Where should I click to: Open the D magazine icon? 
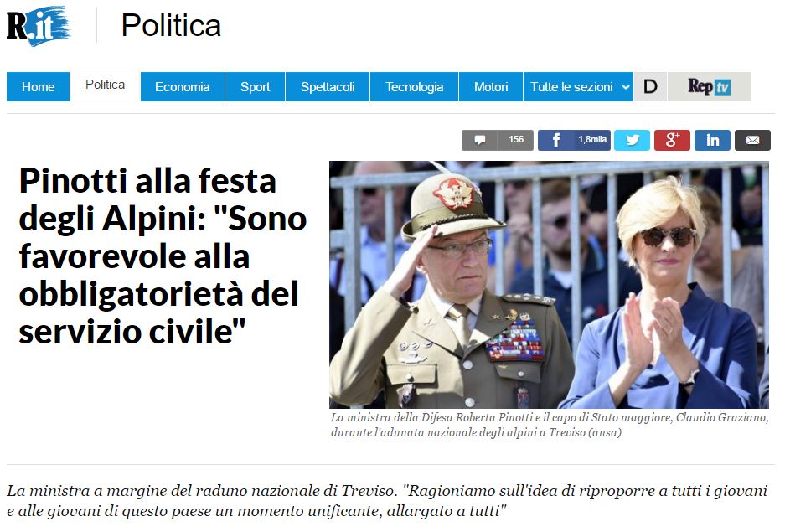(650, 86)
